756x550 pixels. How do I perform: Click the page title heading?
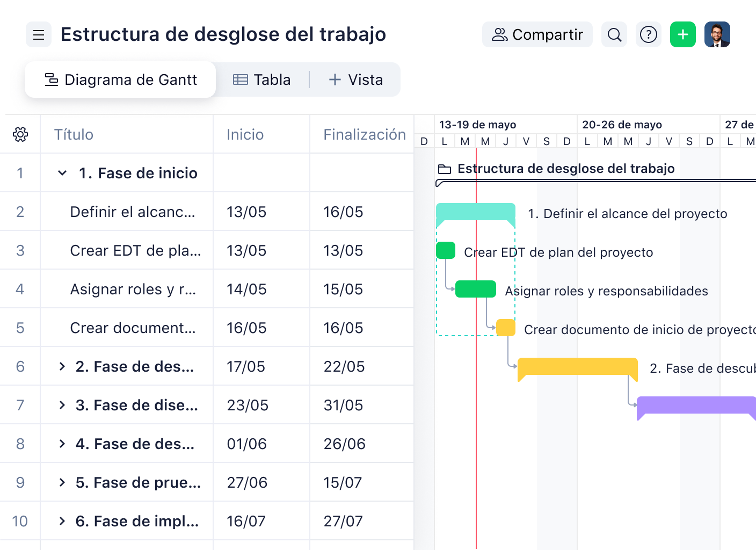[223, 34]
